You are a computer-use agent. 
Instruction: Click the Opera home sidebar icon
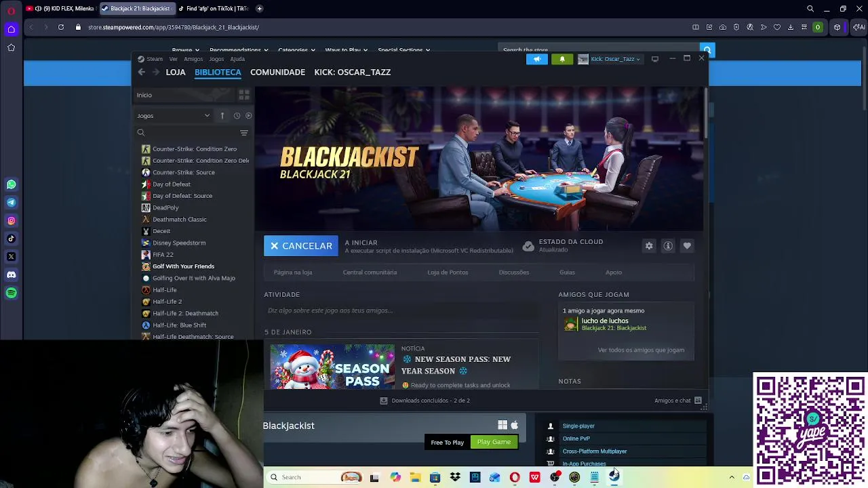pyautogui.click(x=11, y=29)
